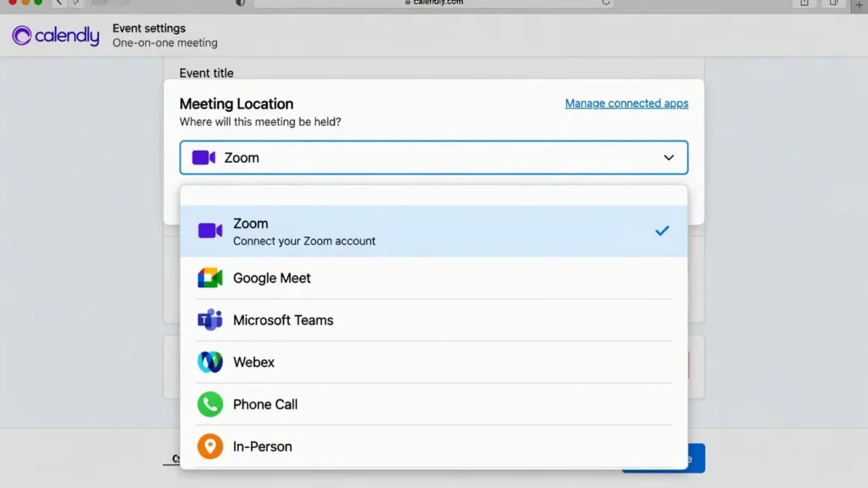Reload the page with the browser refresh icon

pyautogui.click(x=605, y=3)
